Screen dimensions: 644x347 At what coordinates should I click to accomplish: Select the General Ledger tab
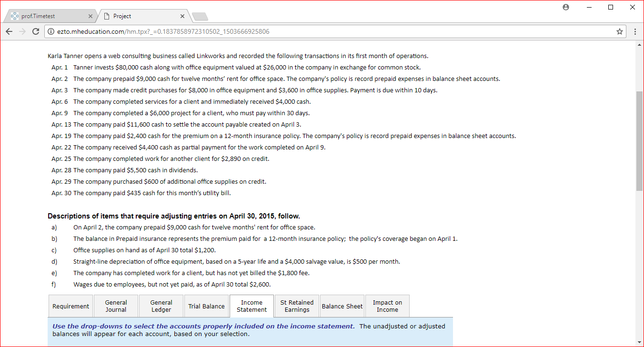click(x=161, y=306)
